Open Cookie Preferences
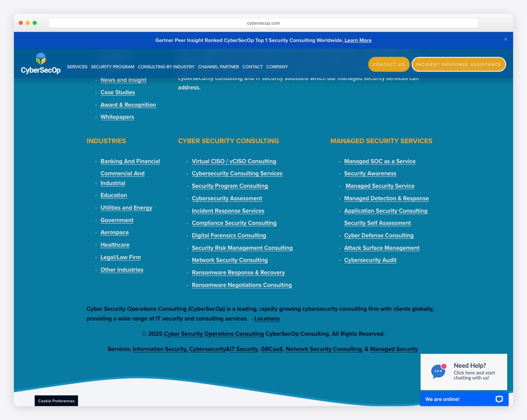Viewport: 527px width, 420px height. pyautogui.click(x=56, y=401)
